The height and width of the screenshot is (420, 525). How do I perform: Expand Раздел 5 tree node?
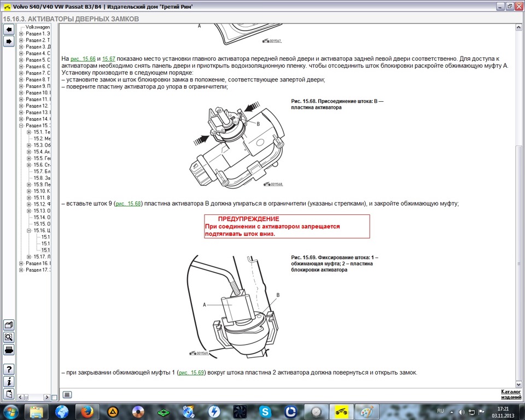tap(21, 60)
